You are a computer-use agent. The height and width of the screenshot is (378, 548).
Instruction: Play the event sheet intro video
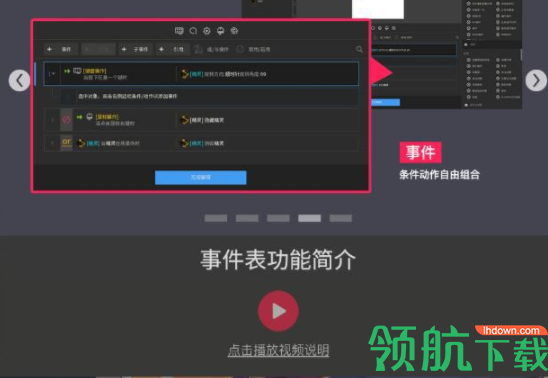tap(278, 311)
